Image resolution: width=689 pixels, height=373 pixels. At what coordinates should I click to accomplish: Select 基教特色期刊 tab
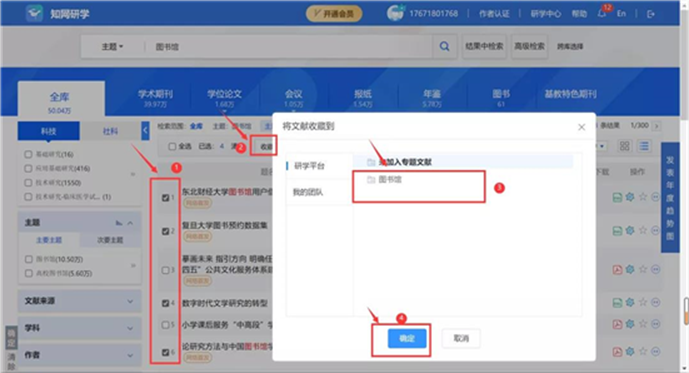click(570, 94)
